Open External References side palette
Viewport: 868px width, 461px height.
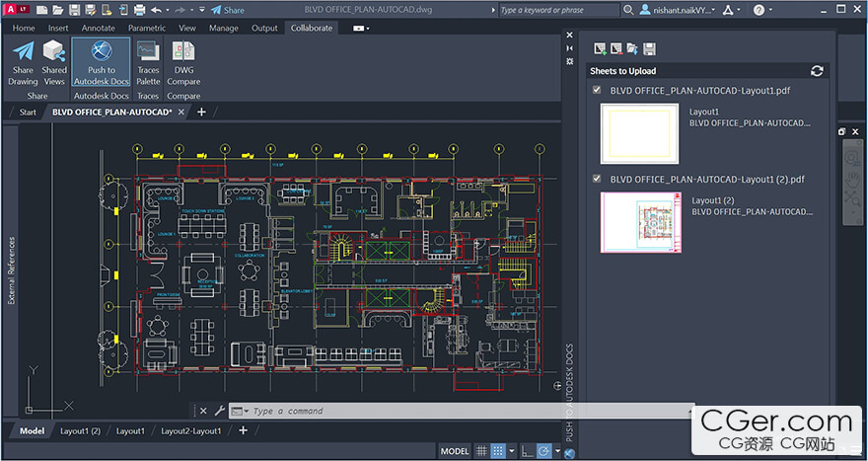pyautogui.click(x=11, y=270)
